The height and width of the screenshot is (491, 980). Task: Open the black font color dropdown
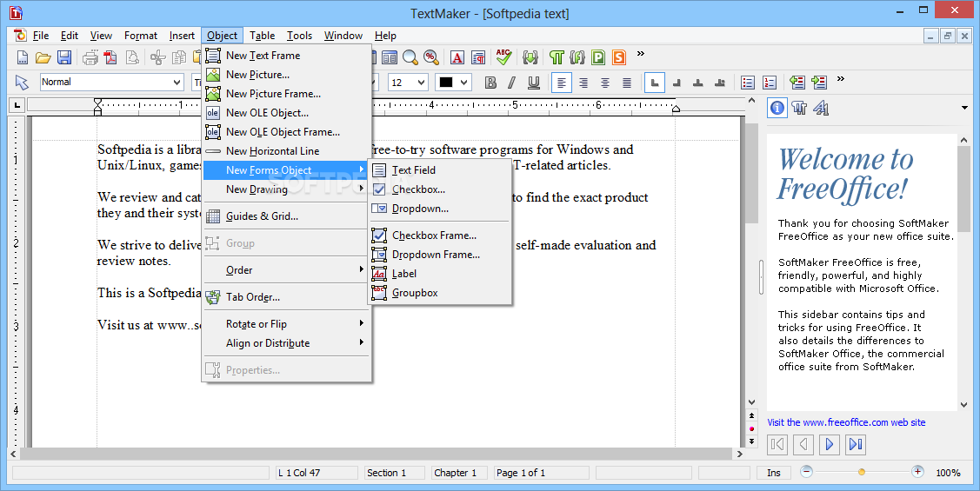pos(463,83)
